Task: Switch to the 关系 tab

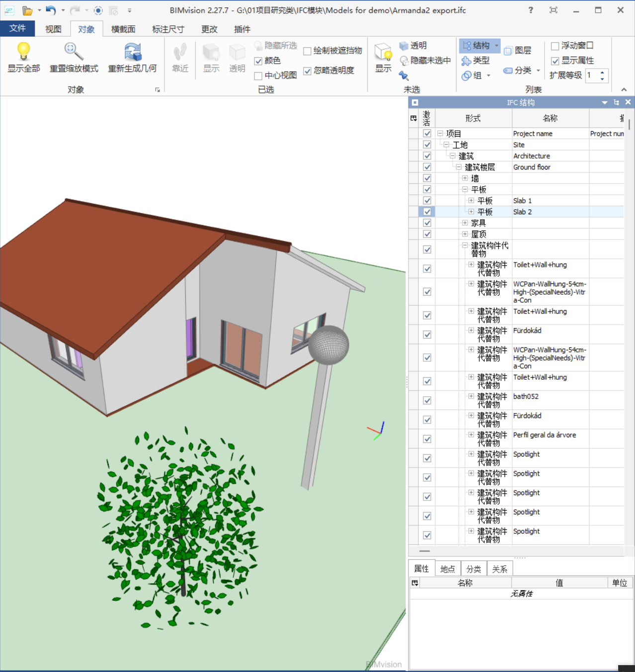Action: (499, 569)
